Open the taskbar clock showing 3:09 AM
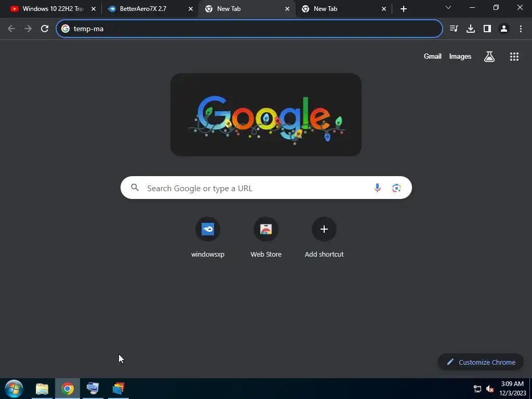 click(x=512, y=389)
